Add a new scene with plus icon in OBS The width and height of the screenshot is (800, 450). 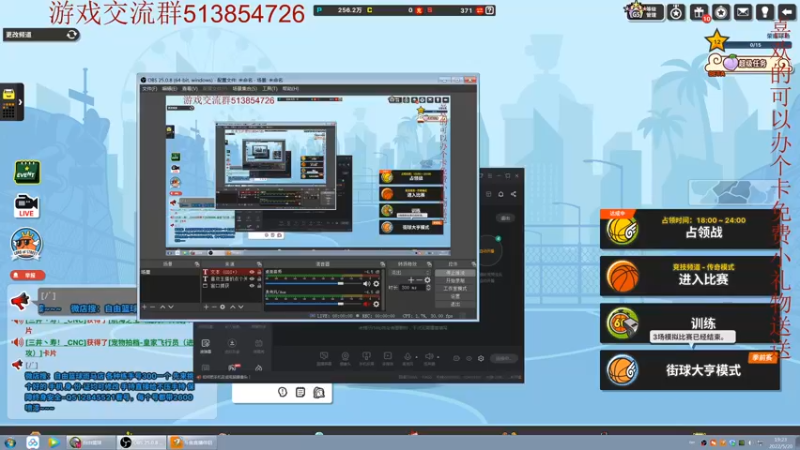click(x=144, y=307)
